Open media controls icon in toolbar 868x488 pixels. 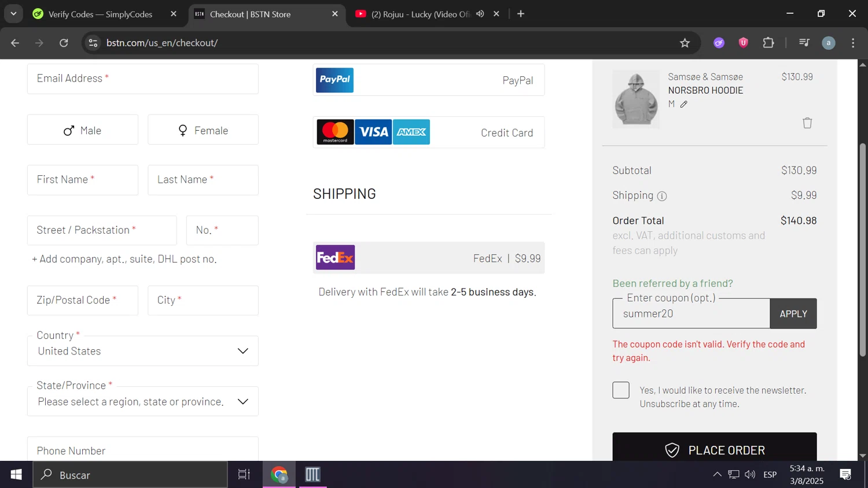[x=804, y=43]
